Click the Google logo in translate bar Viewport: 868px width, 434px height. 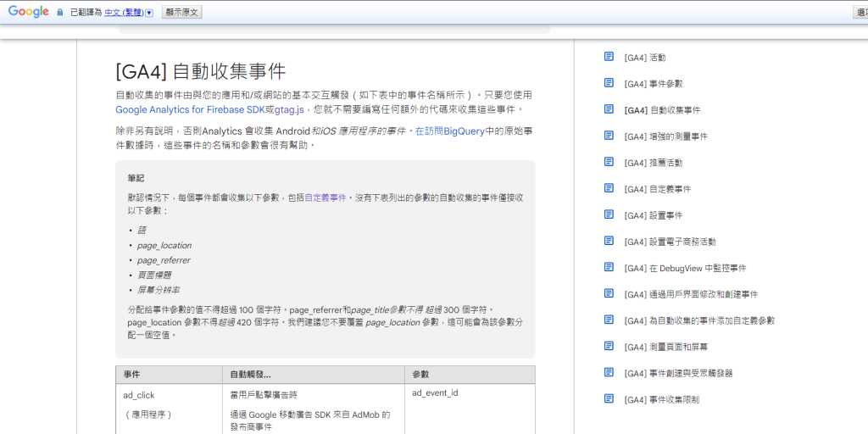29,12
